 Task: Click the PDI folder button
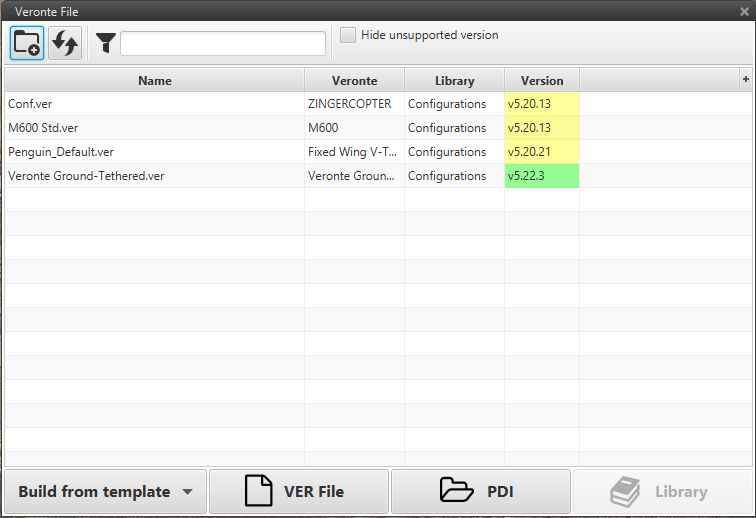(481, 491)
